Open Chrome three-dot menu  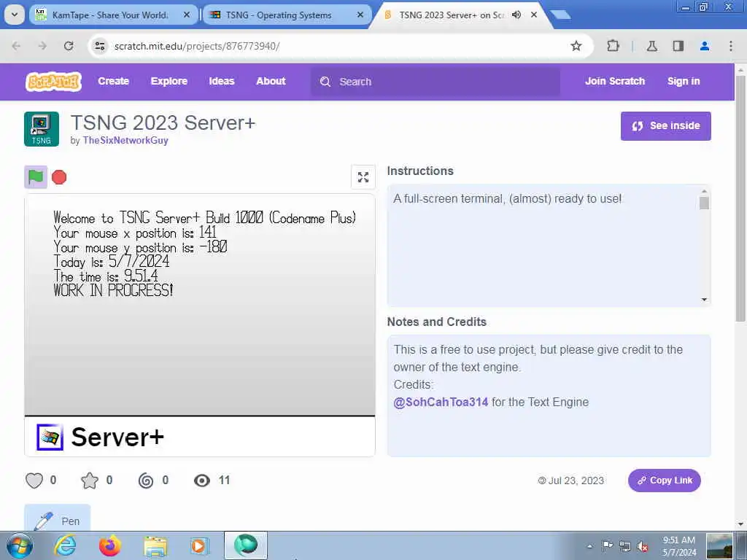pyautogui.click(x=731, y=46)
